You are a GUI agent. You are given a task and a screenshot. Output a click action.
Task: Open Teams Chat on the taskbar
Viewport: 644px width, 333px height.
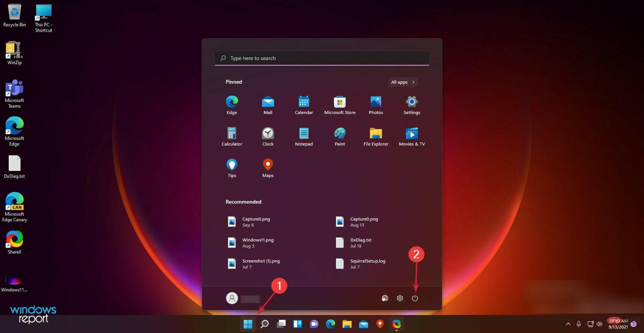click(x=314, y=324)
